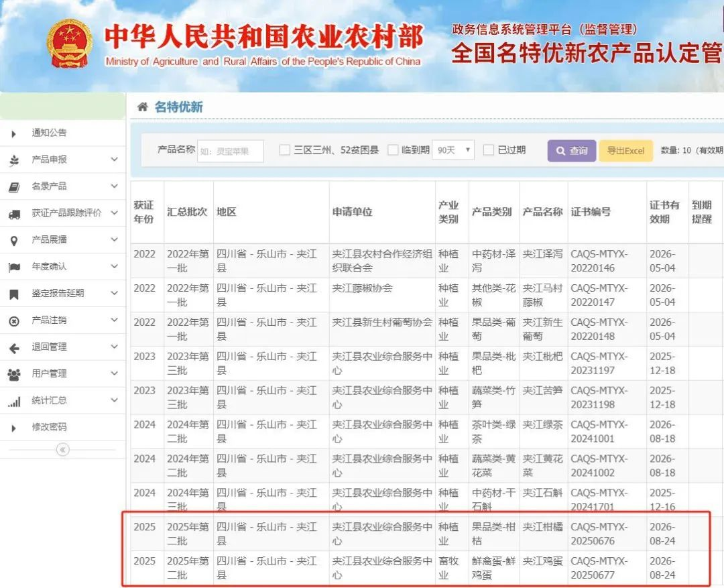Click the flag icon next to 年度确认

[x=15, y=268]
